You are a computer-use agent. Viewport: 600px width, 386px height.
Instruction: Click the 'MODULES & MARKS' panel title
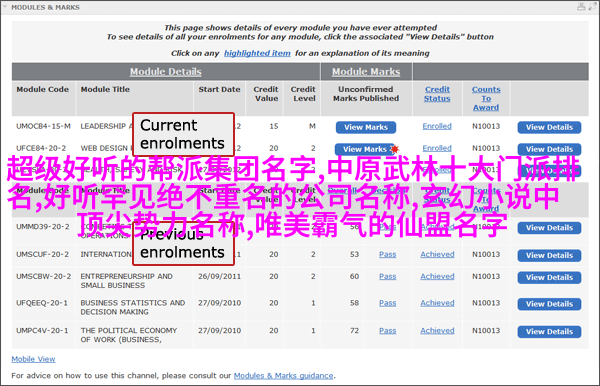coord(46,7)
